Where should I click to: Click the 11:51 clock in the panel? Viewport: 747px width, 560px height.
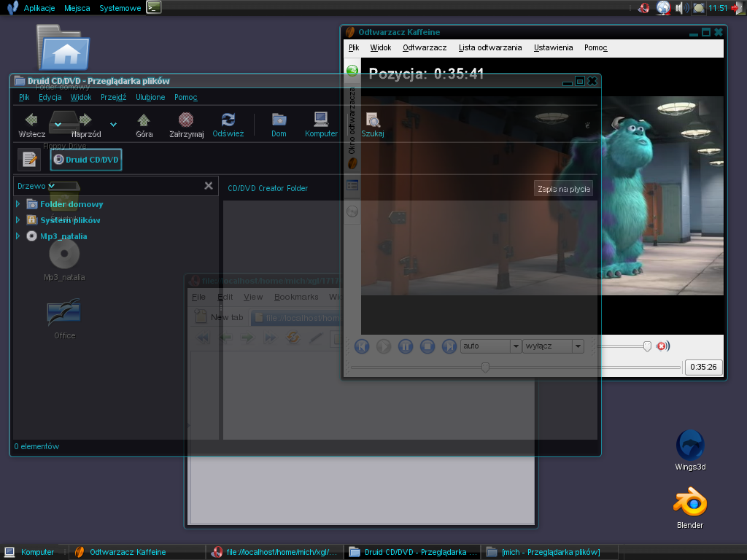[718, 8]
